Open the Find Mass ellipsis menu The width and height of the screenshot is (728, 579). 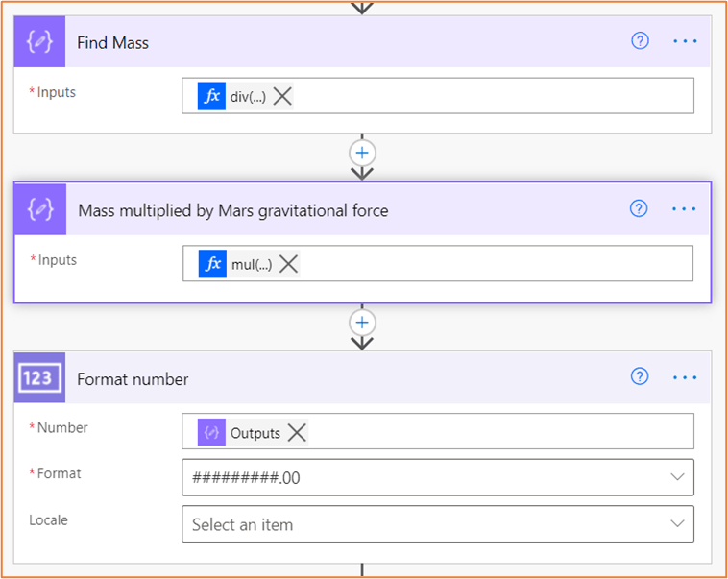pyautogui.click(x=684, y=41)
